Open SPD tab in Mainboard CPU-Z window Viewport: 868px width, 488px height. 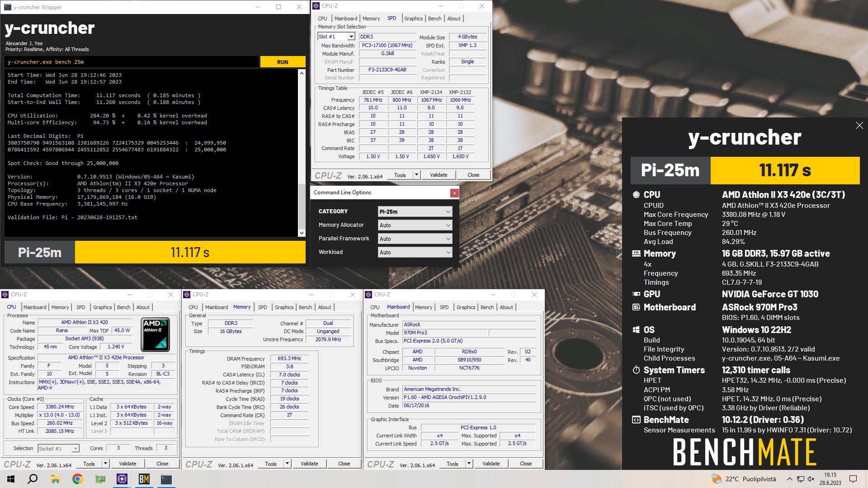[444, 307]
